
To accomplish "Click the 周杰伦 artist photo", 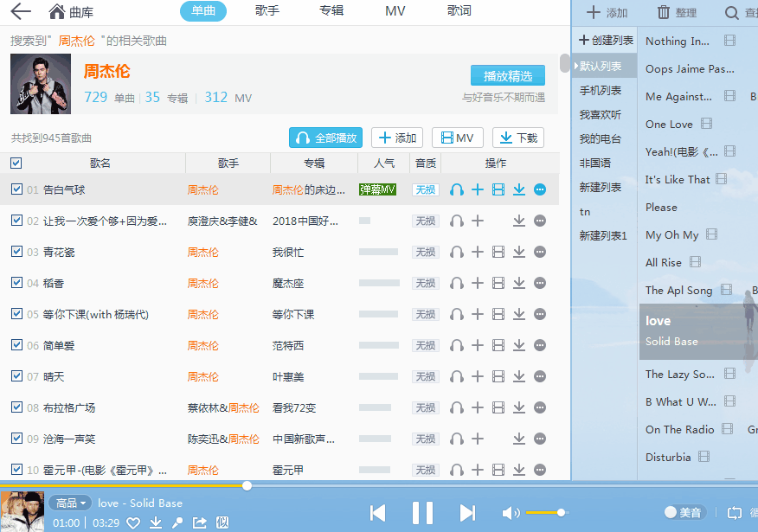I will (41, 84).
